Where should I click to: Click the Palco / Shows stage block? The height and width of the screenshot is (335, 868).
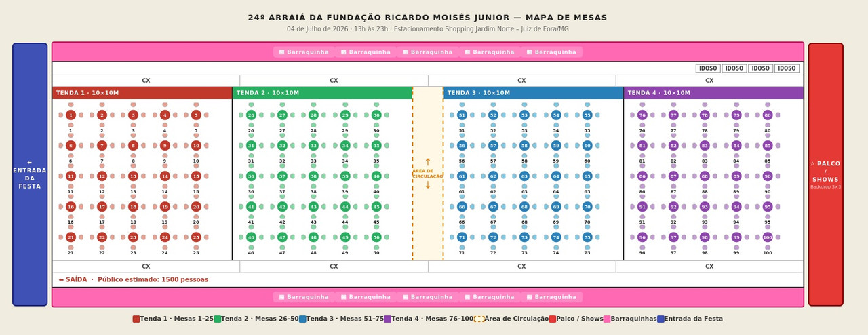(x=825, y=175)
